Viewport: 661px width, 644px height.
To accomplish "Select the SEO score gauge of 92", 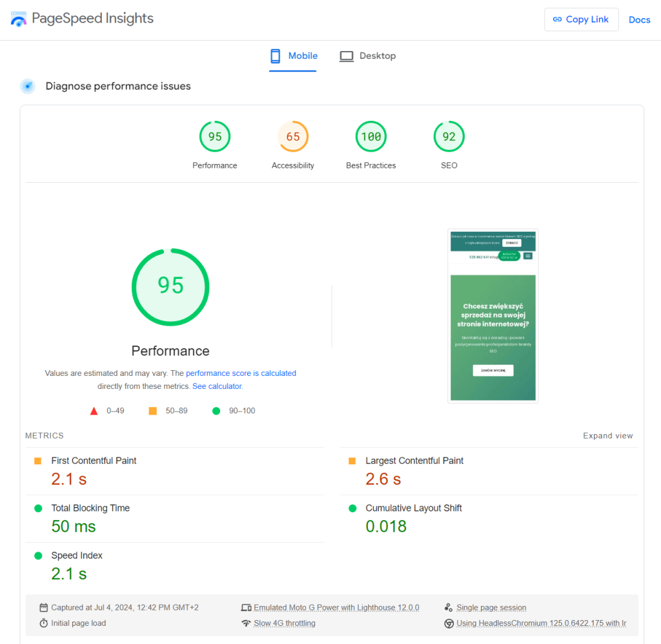I will click(x=449, y=137).
